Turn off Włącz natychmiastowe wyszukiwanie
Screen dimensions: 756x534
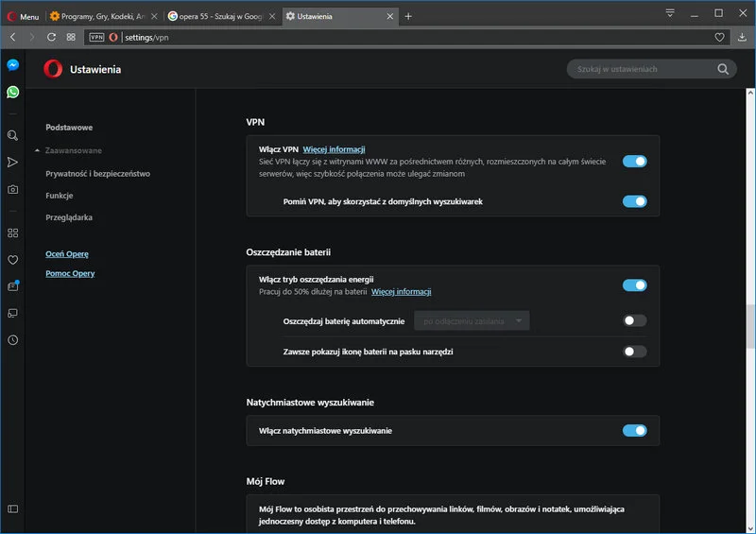634,431
